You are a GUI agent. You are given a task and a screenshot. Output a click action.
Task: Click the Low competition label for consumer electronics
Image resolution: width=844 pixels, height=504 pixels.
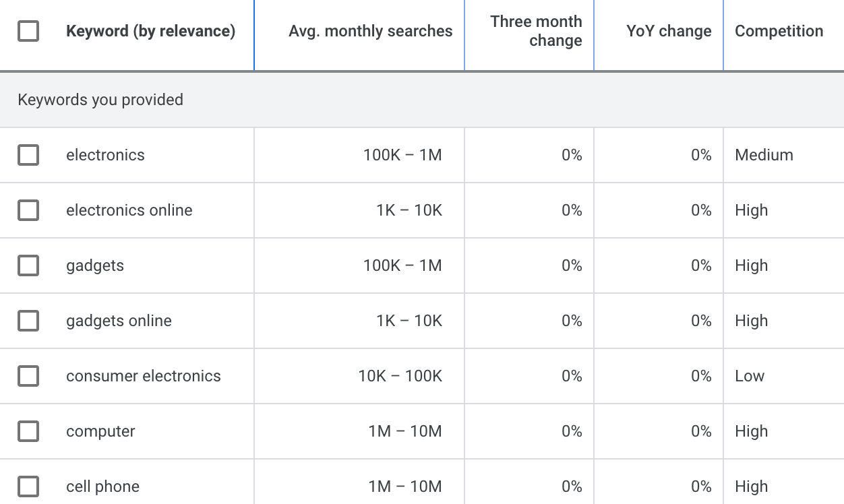coord(750,375)
